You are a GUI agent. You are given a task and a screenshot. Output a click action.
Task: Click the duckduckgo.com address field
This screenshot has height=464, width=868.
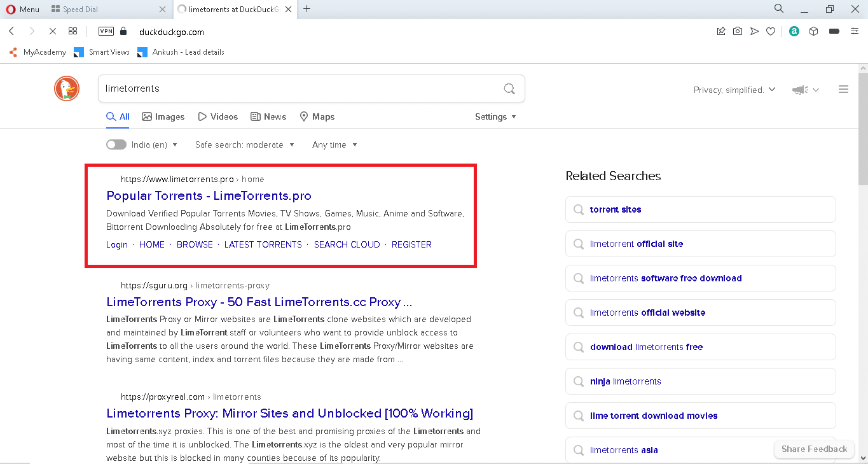pyautogui.click(x=172, y=32)
